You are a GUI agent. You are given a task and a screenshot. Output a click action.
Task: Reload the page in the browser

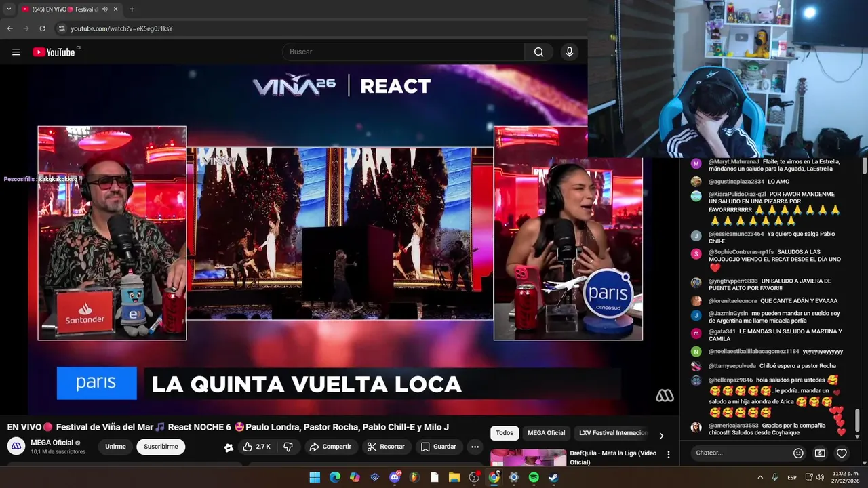pos(42,28)
